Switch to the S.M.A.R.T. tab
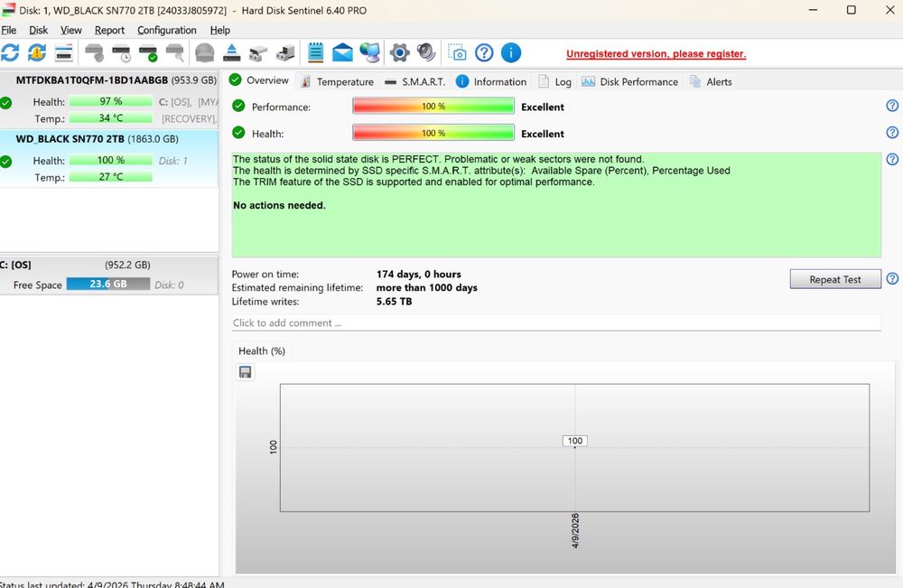Image resolution: width=903 pixels, height=588 pixels. coord(415,82)
